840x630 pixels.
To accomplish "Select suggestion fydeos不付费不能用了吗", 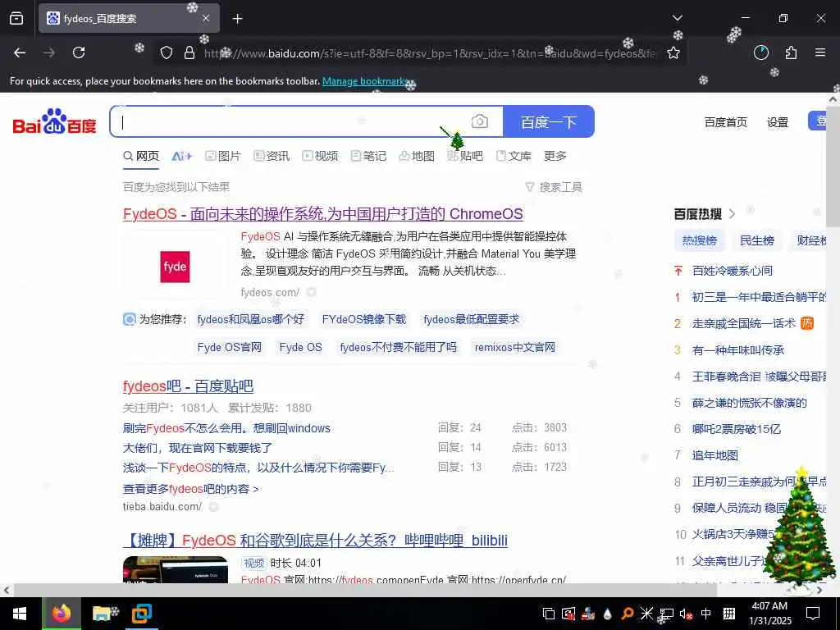I will pos(398,347).
